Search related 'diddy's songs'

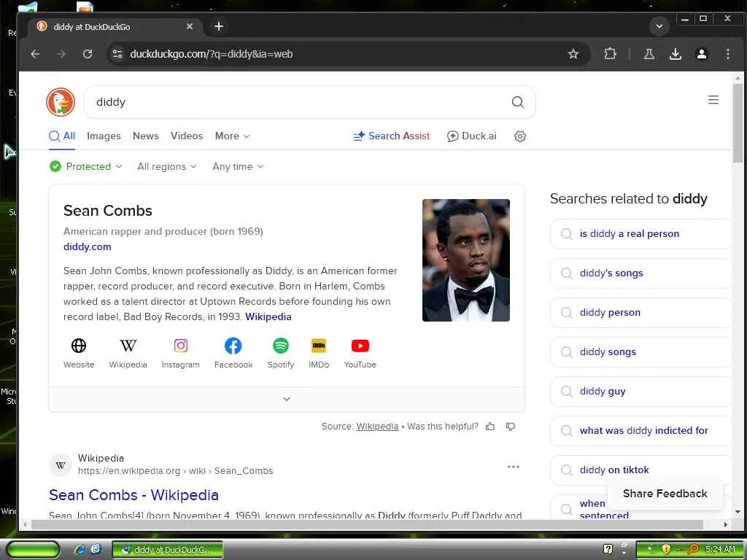(640, 273)
